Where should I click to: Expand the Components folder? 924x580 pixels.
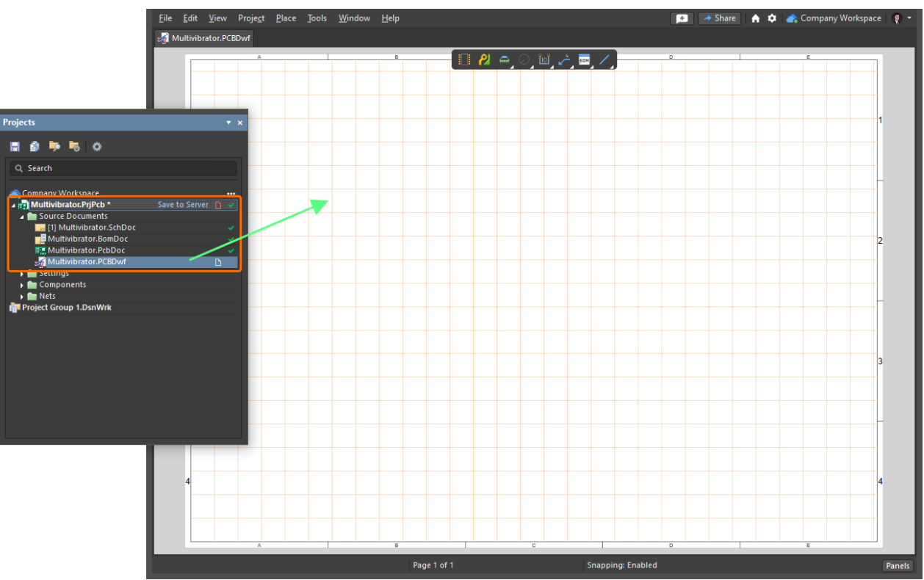pyautogui.click(x=22, y=285)
